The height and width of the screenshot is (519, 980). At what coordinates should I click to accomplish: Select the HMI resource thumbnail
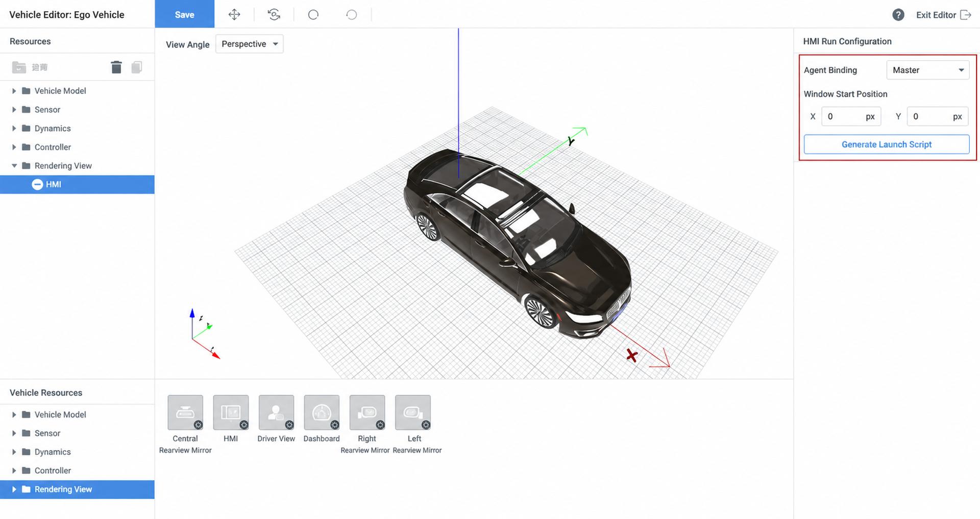[231, 412]
